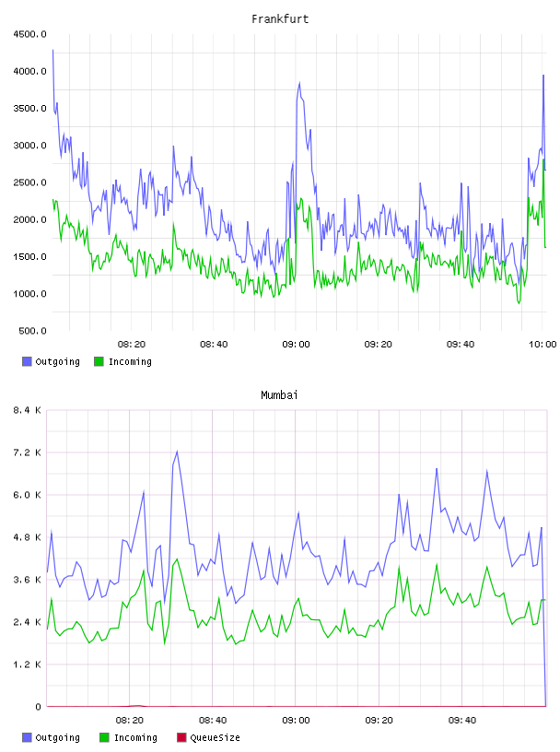
Task: Click the 1.2 K y-axis label in Mumbai chart
Action: click(27, 664)
